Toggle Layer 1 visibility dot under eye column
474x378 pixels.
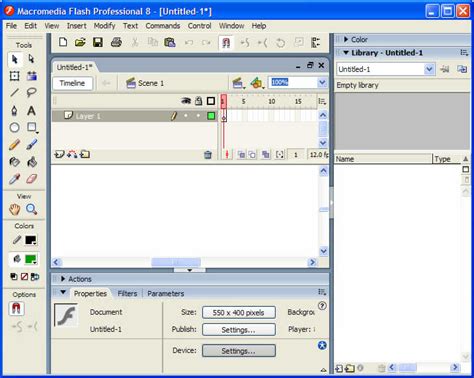click(x=186, y=116)
